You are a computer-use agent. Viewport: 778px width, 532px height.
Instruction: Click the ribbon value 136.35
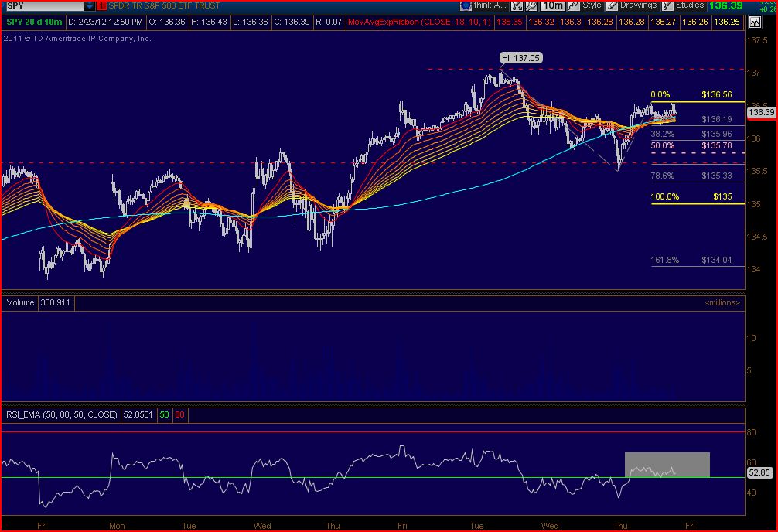510,22
